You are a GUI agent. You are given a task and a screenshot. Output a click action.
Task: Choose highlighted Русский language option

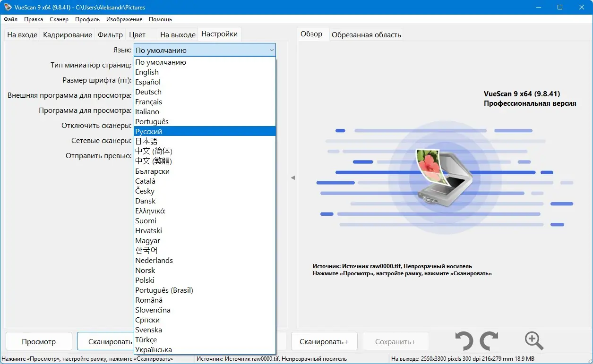click(x=205, y=131)
